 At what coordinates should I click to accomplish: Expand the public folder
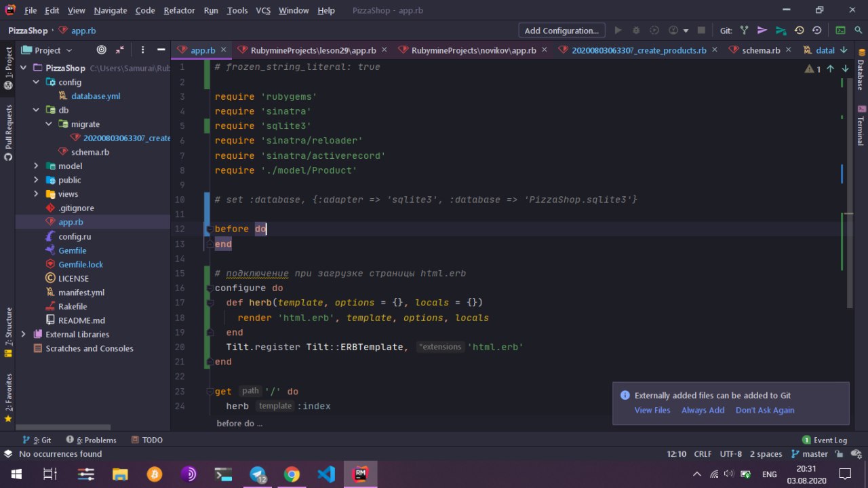[37, 180]
